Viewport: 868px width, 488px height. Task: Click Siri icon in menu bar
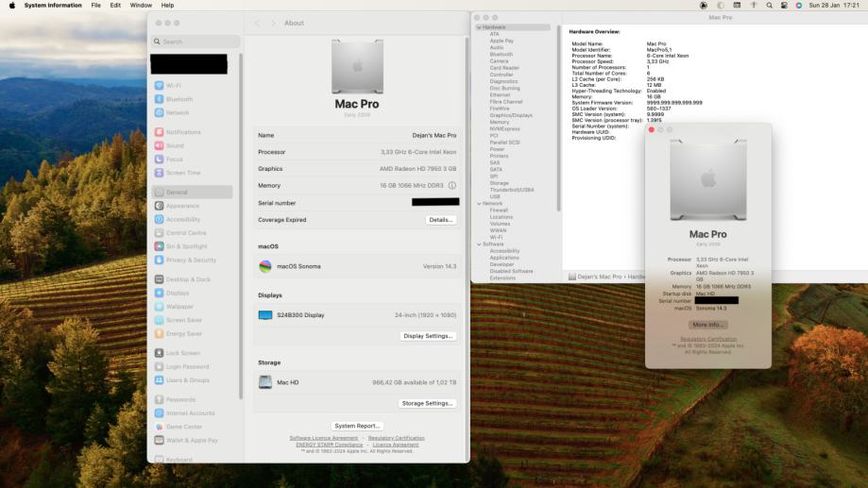click(x=798, y=5)
